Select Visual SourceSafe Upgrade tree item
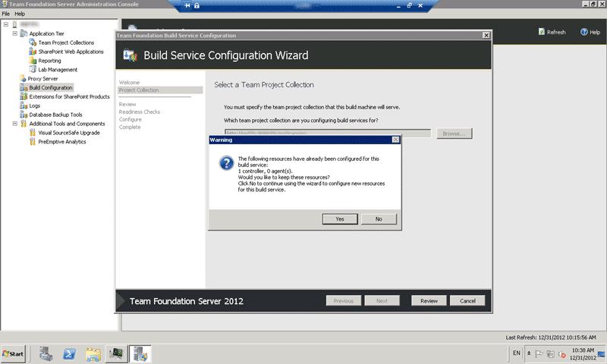Image resolution: width=607 pixels, height=364 pixels. pyautogui.click(x=69, y=133)
